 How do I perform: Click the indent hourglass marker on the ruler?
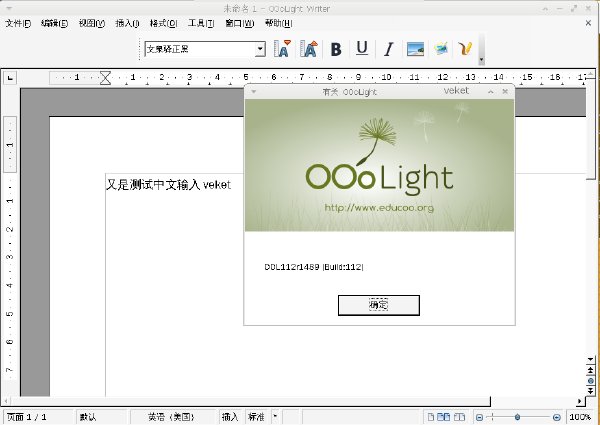click(105, 78)
